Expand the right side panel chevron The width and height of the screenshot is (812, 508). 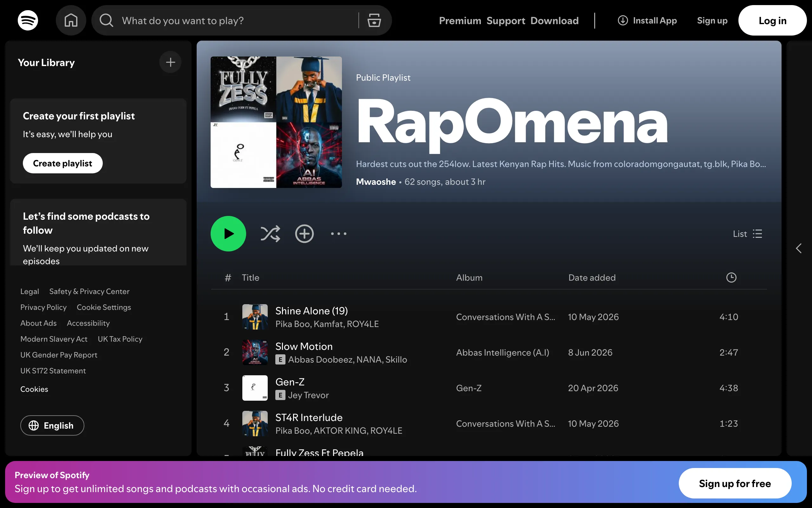(799, 248)
